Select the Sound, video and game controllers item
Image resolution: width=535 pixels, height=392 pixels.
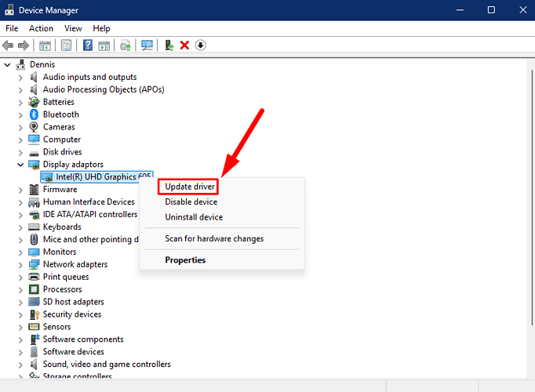click(107, 364)
